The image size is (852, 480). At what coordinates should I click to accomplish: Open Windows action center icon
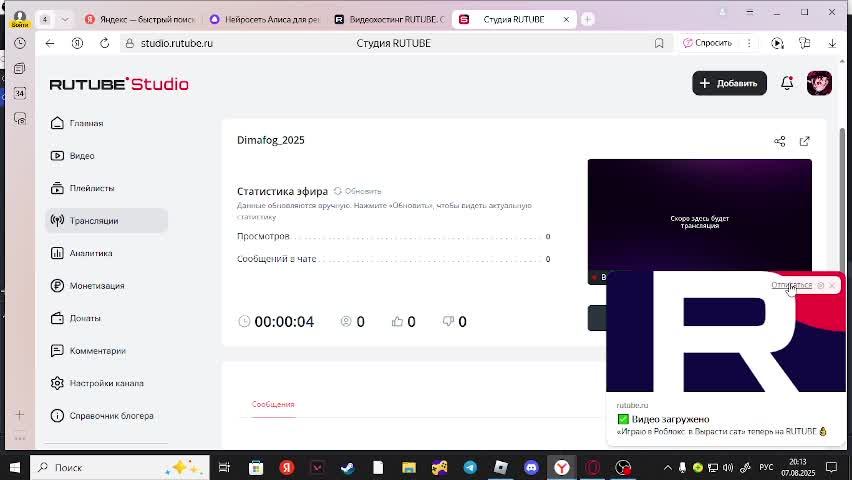[831, 467]
